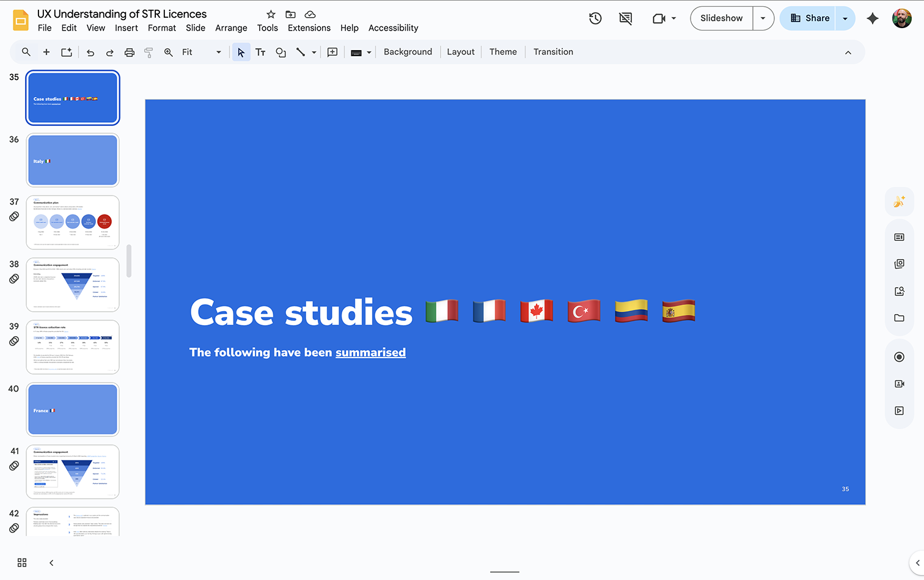Open the Format menu
Viewport: 924px width, 580px height.
(161, 28)
